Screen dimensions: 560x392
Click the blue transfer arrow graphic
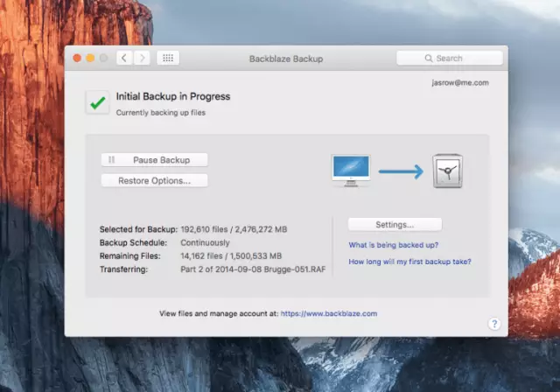coord(400,171)
